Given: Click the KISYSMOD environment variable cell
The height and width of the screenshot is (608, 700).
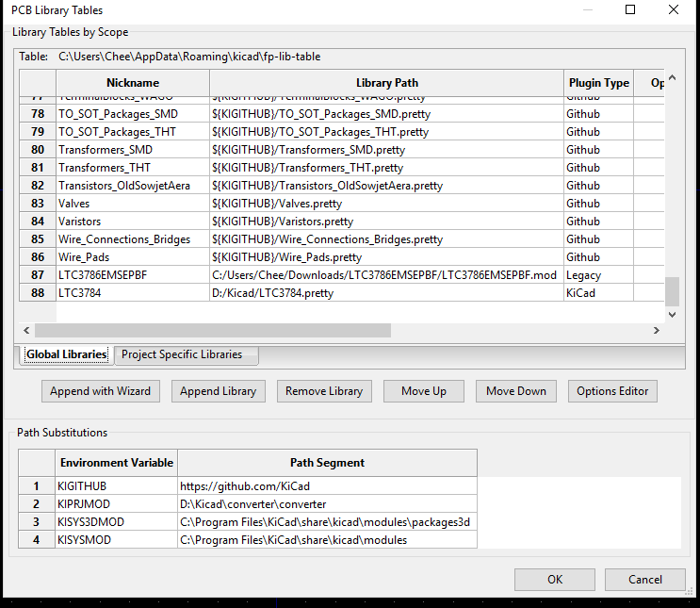Looking at the screenshot, I should pos(117,539).
